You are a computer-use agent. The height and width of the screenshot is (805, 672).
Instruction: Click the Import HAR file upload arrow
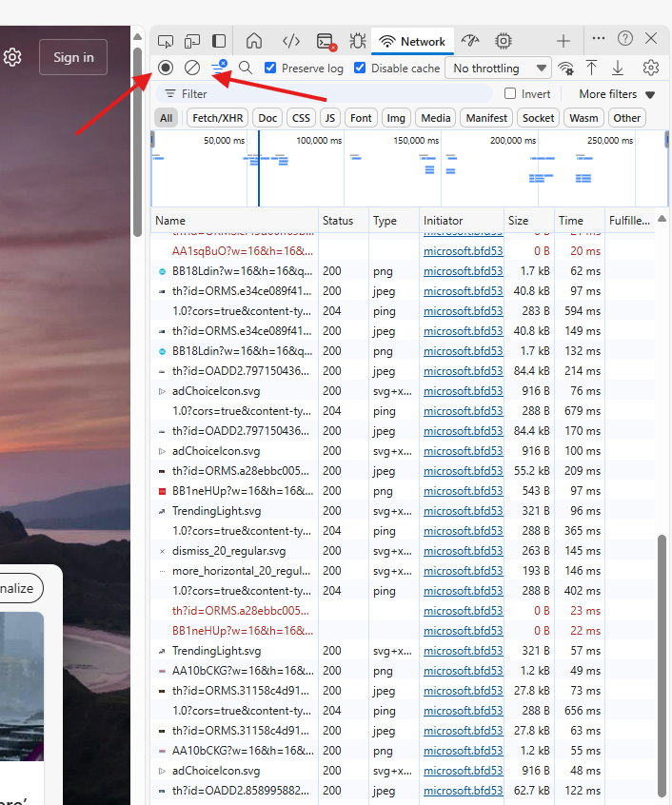[591, 68]
